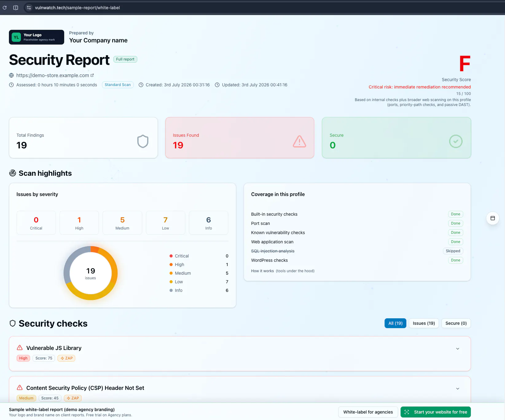The width and height of the screenshot is (505, 420).
Task: Open the floating side panel icon button
Action: [x=493, y=218]
